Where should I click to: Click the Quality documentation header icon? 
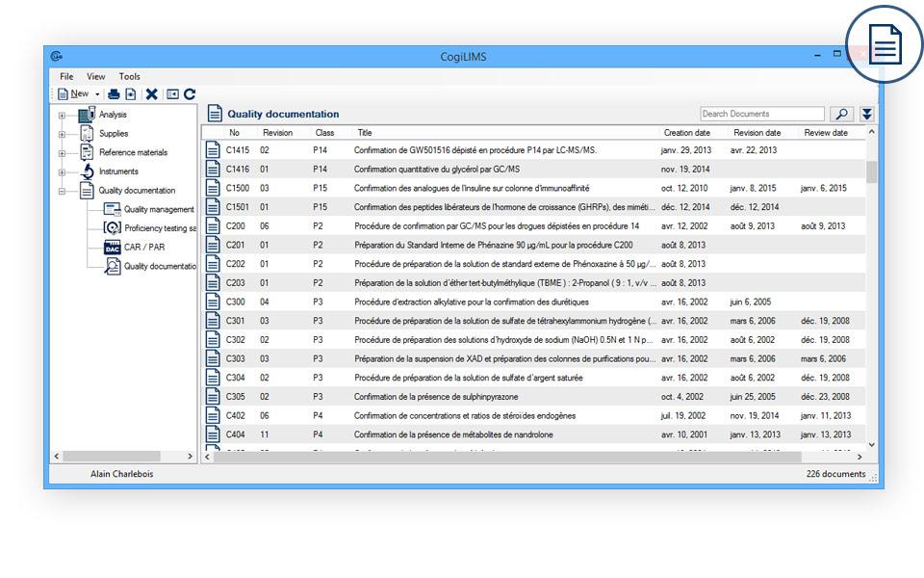pyautogui.click(x=214, y=112)
